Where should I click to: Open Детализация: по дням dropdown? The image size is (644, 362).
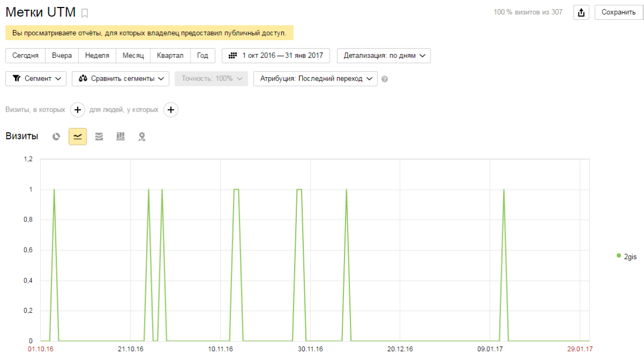384,56
